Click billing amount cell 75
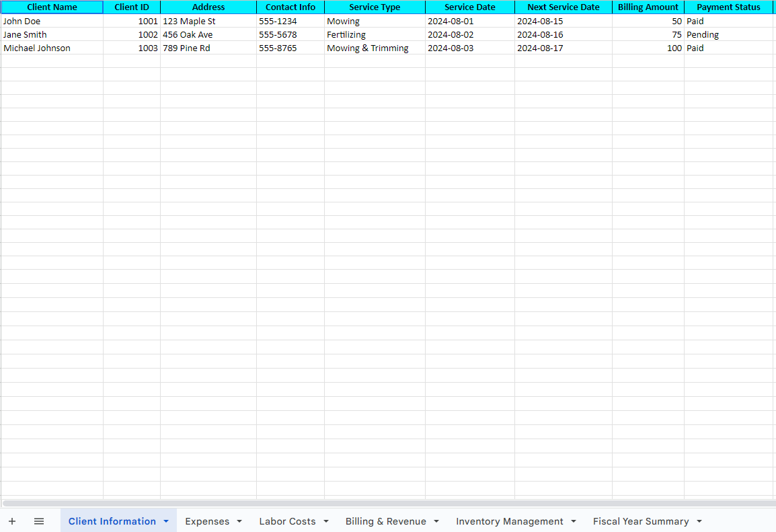This screenshot has width=776, height=532. pyautogui.click(x=648, y=35)
